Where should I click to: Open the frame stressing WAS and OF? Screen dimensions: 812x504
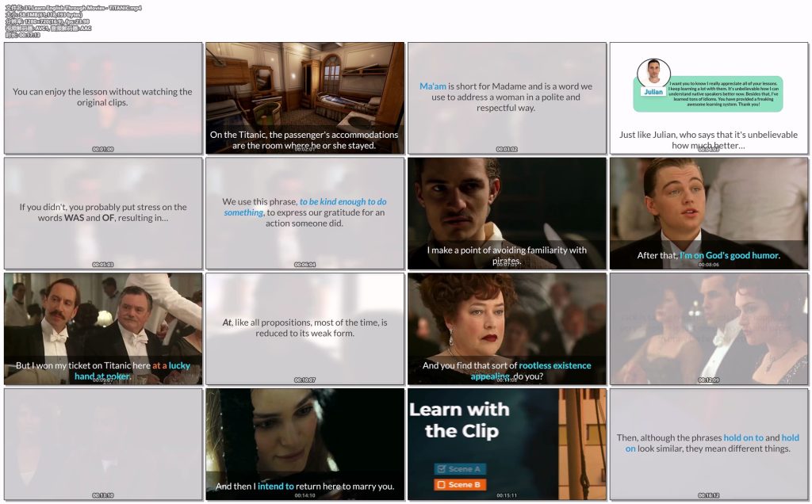click(103, 213)
